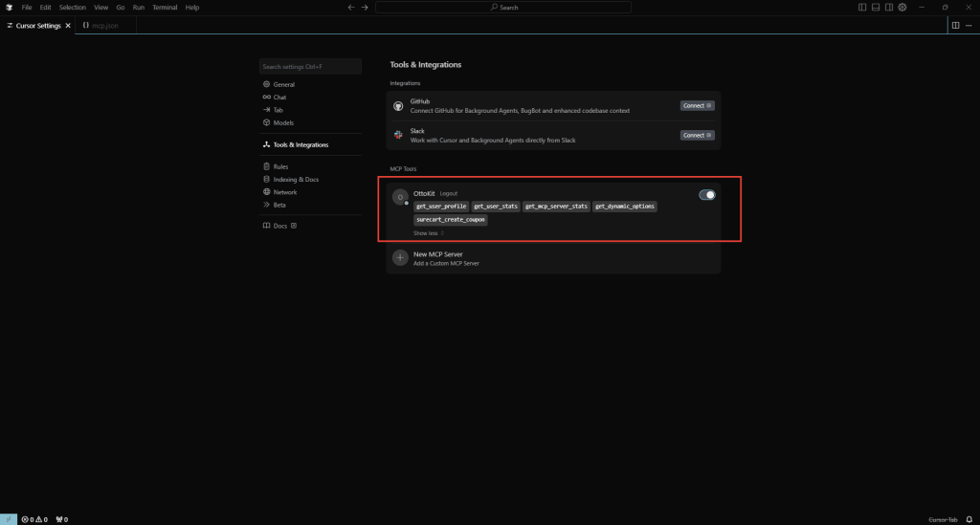
Task: Toggle the surecart_create_coupon tool
Action: [x=450, y=220]
